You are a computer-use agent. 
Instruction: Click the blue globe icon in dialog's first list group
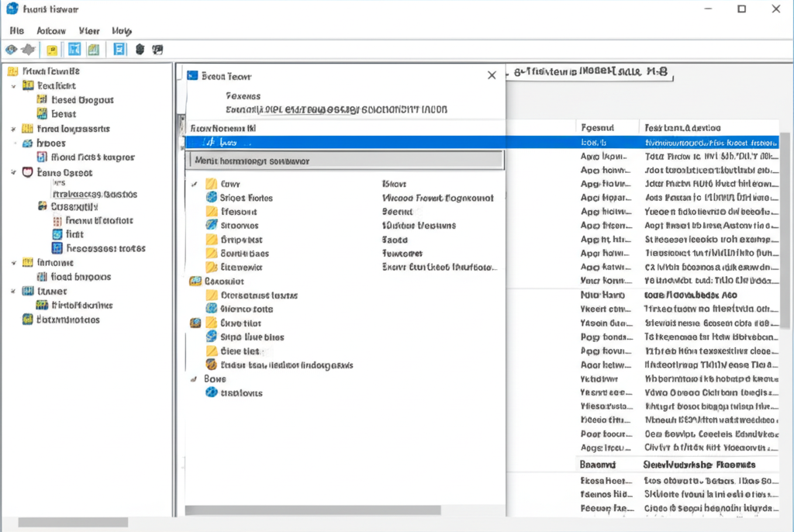pyautogui.click(x=212, y=198)
